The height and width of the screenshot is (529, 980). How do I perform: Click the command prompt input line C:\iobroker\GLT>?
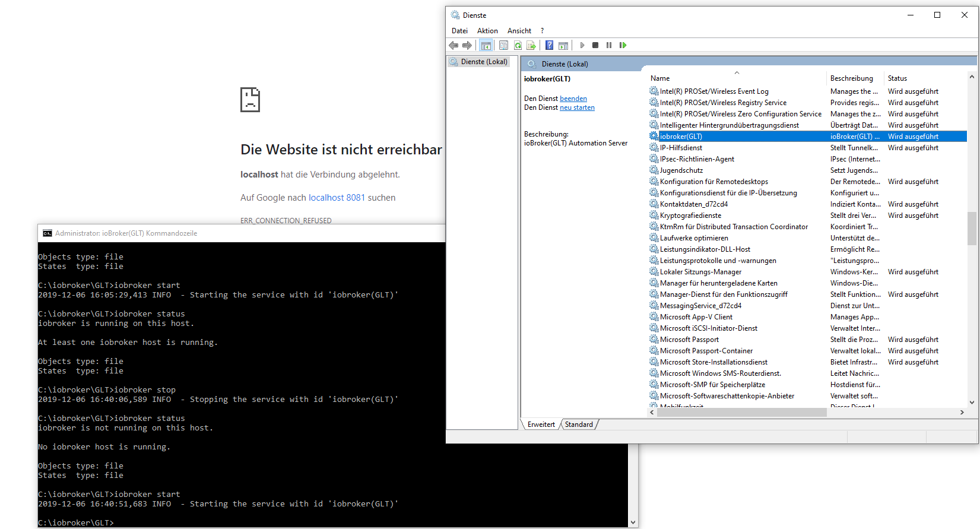76,522
